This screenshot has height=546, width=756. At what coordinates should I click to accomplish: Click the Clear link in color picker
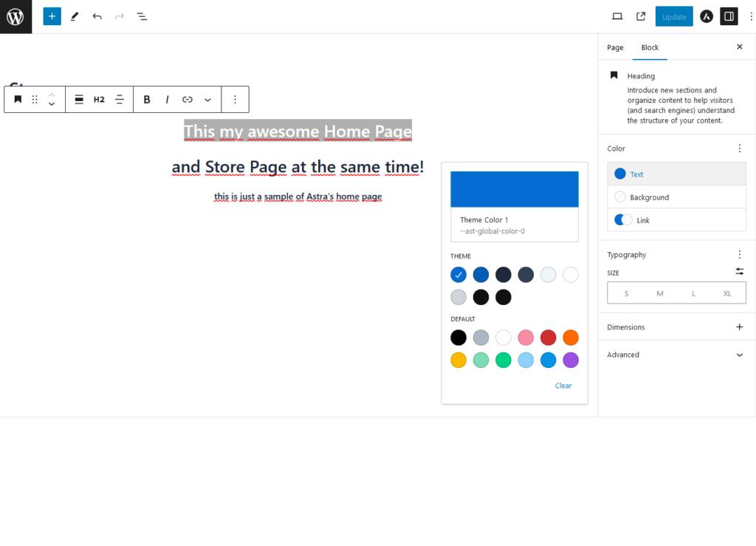(x=563, y=386)
